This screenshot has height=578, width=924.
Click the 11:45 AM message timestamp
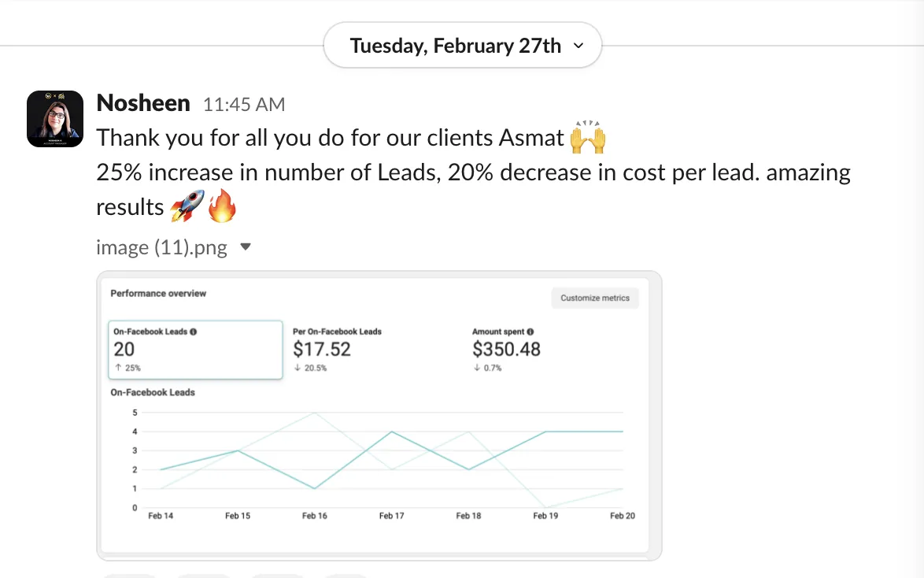pyautogui.click(x=244, y=105)
